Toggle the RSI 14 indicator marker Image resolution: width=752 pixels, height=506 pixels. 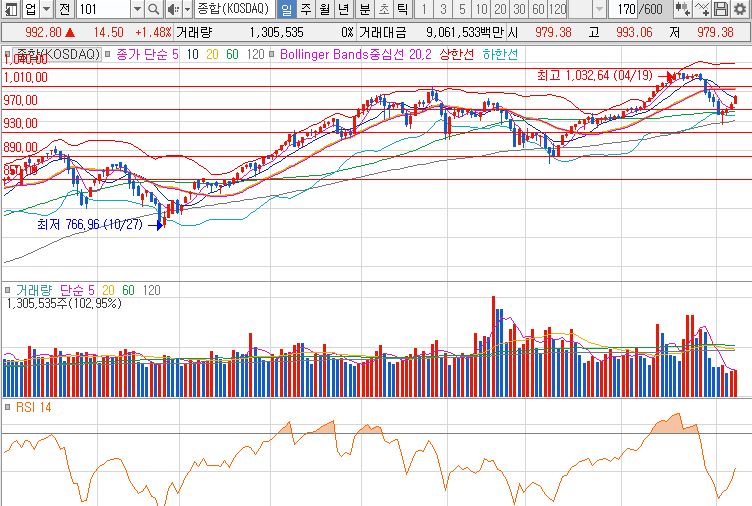7,407
